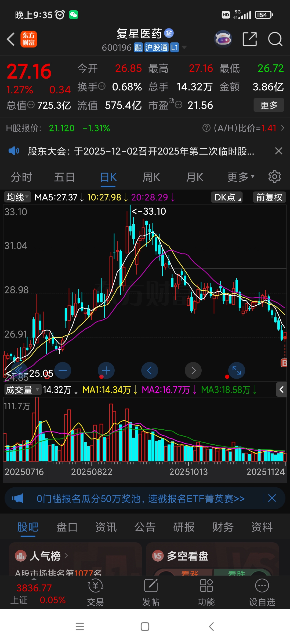Viewport: 290px width, 644px height.
Task: Tap the 总值 info circle icon
Action: [31, 105]
